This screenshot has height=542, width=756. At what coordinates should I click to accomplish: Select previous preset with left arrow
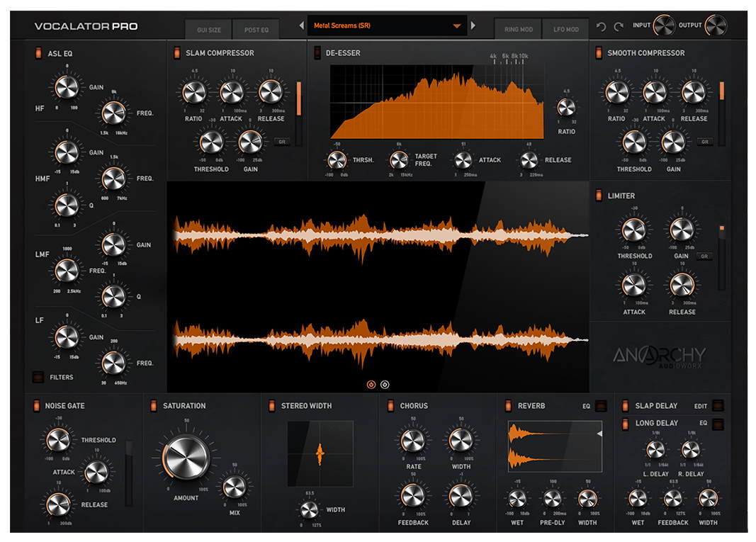[x=301, y=26]
